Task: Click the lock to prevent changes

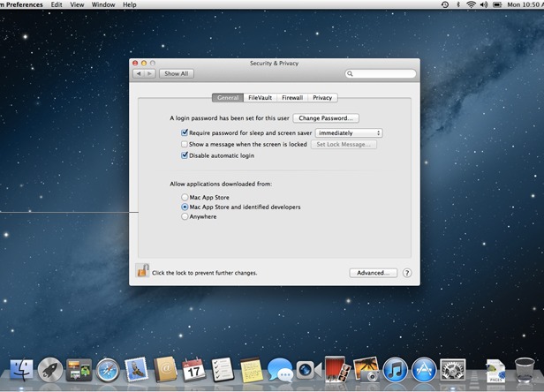Action: click(x=142, y=270)
